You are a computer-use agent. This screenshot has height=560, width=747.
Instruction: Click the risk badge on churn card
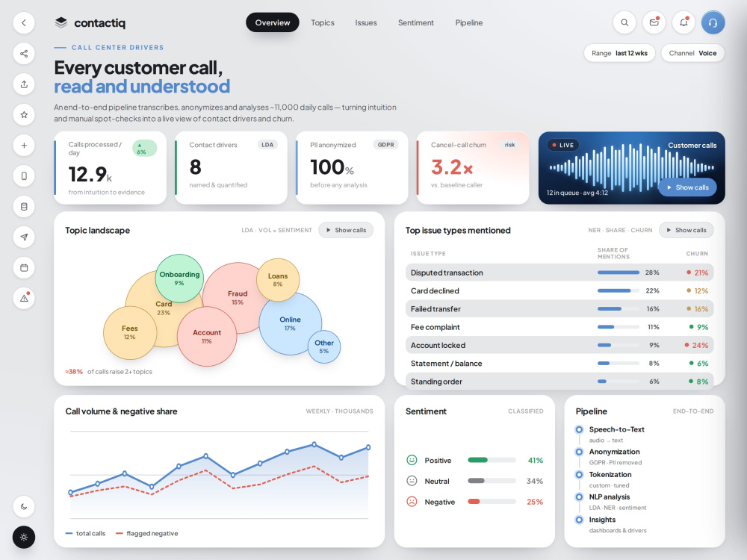click(509, 145)
